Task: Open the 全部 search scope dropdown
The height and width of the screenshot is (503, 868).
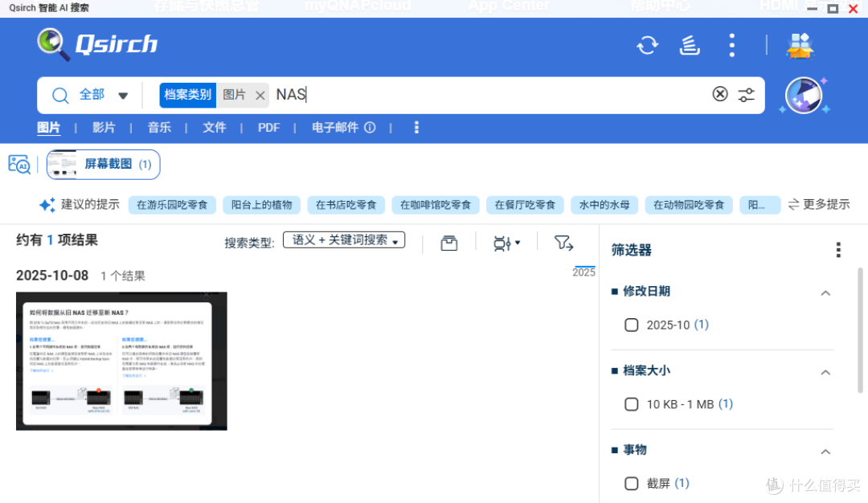Action: (x=104, y=95)
